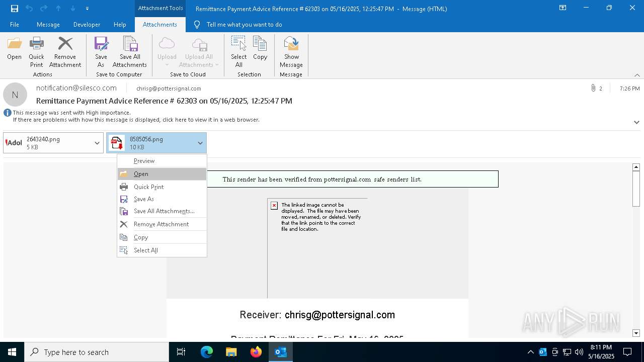
Task: Click the Previous Item up arrow
Action: 58,8
